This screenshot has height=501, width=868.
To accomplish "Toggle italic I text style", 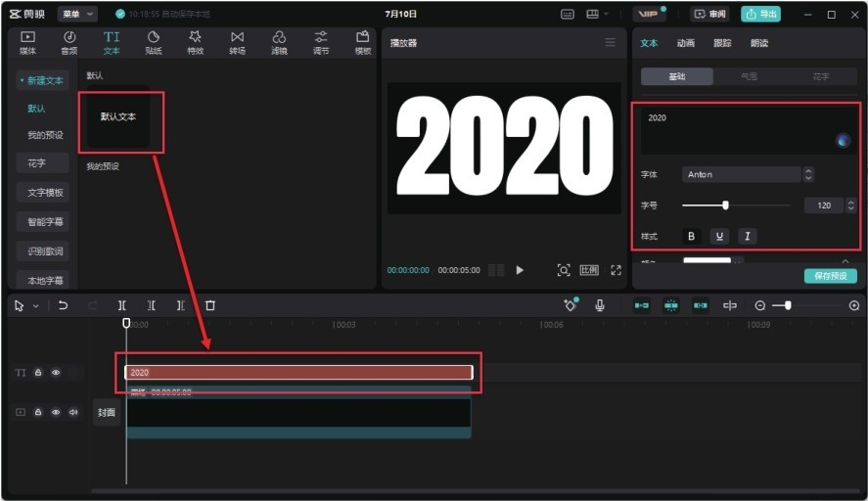I will tap(748, 237).
